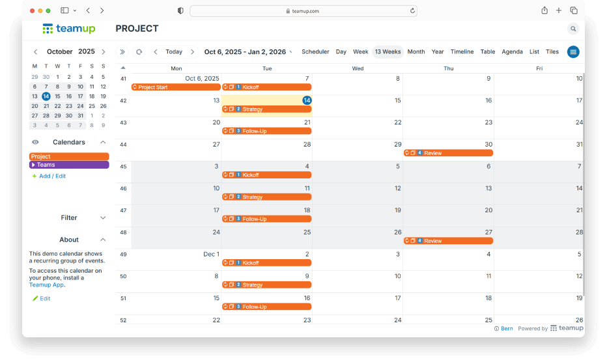Click the pencil Edit icon under About

coord(35,298)
